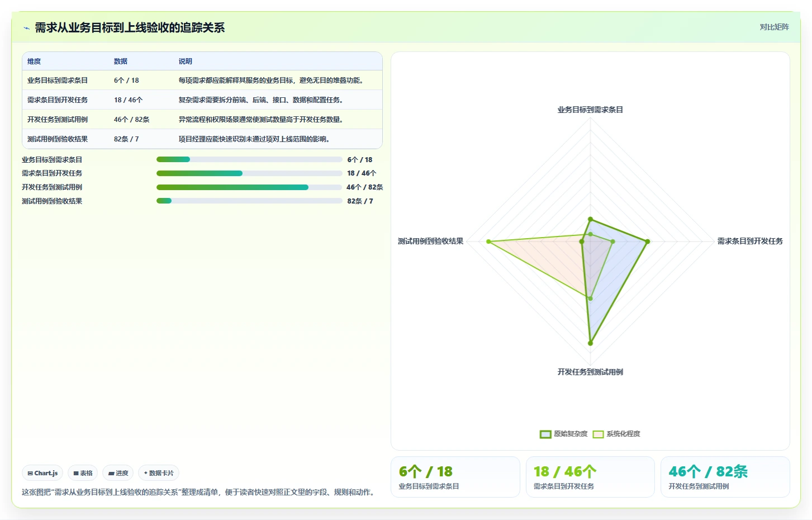Click the 说明 column header
This screenshot has width=812, height=520.
coord(186,62)
